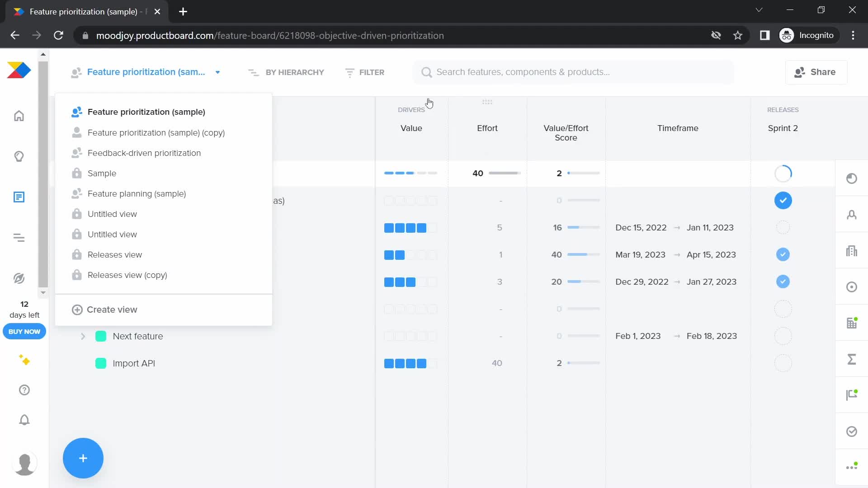Open Insights lightbulb icon in sidebar

(x=19, y=157)
